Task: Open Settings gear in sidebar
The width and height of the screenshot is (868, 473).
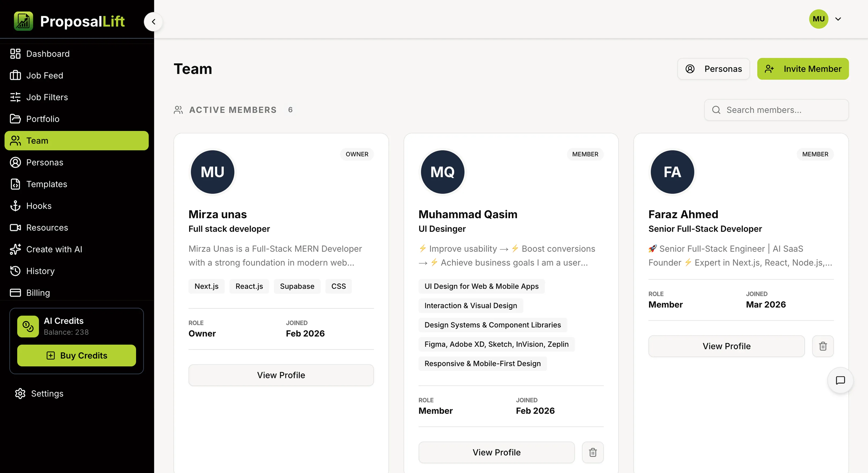Action: pyautogui.click(x=20, y=393)
